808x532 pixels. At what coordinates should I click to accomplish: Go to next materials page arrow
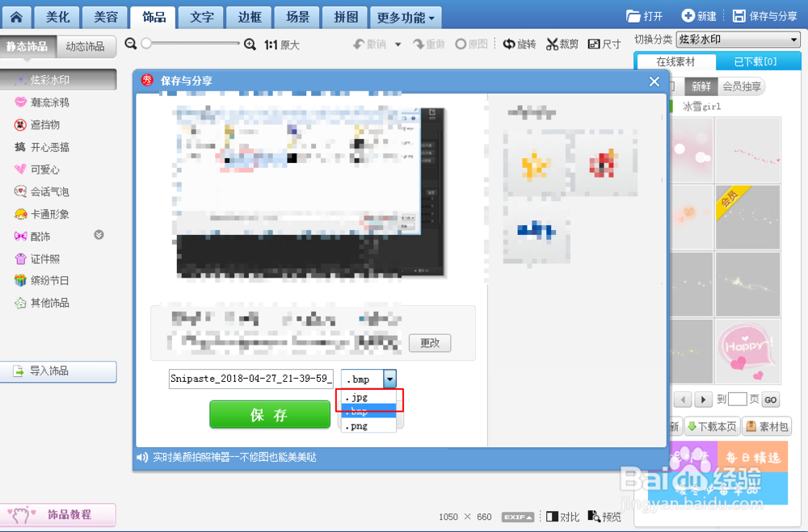coord(703,399)
